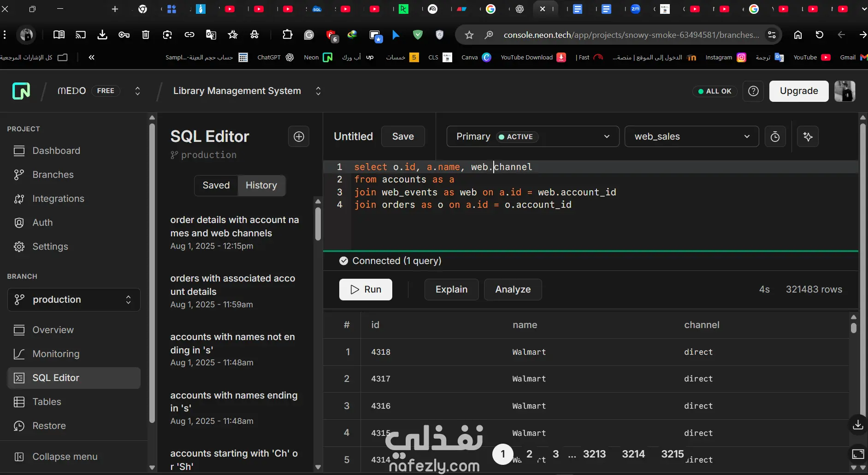Image resolution: width=868 pixels, height=475 pixels.
Task: Click the history list scrollbar
Action: point(318,224)
